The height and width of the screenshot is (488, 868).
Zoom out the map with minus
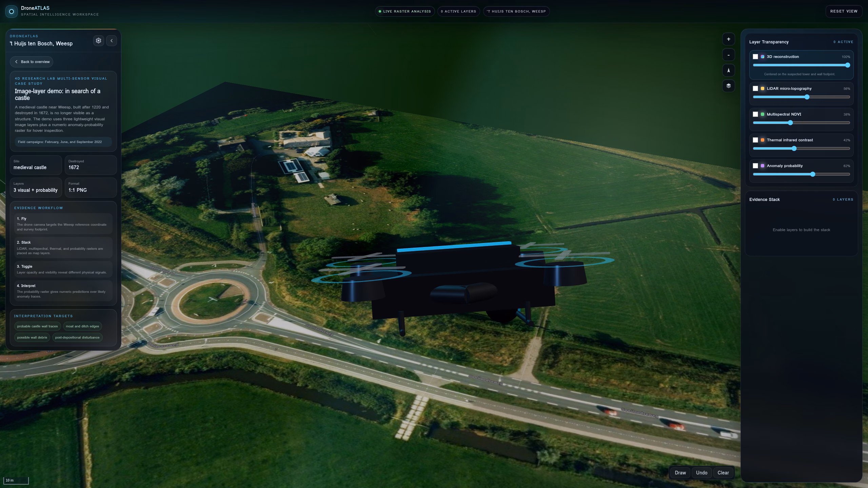tap(728, 55)
